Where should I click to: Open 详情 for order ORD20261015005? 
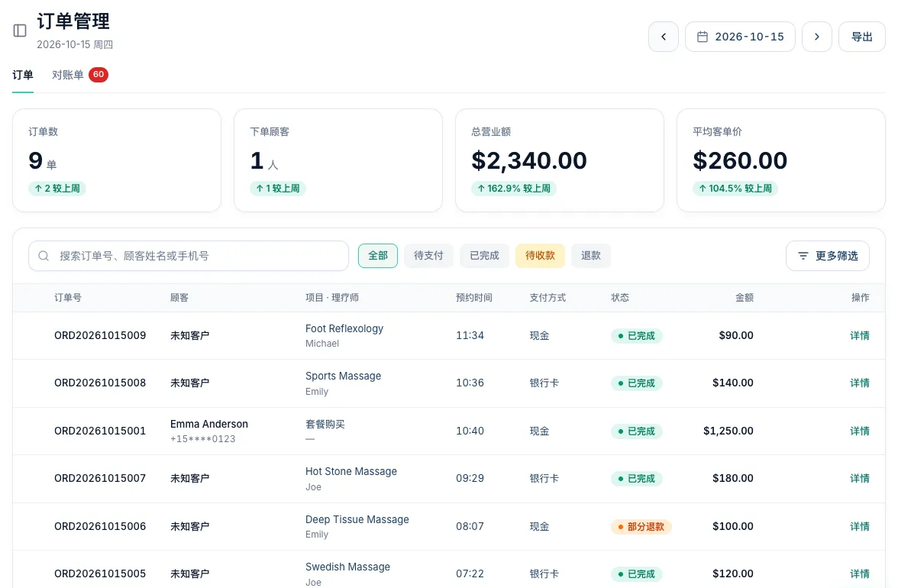tap(860, 573)
